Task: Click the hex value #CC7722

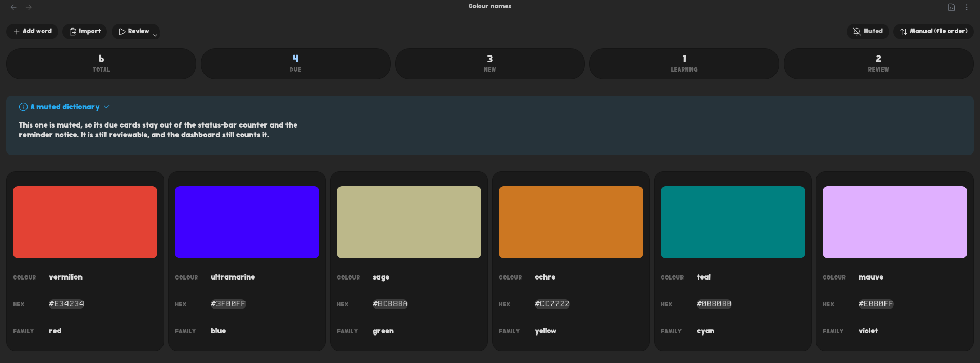Action: 552,304
